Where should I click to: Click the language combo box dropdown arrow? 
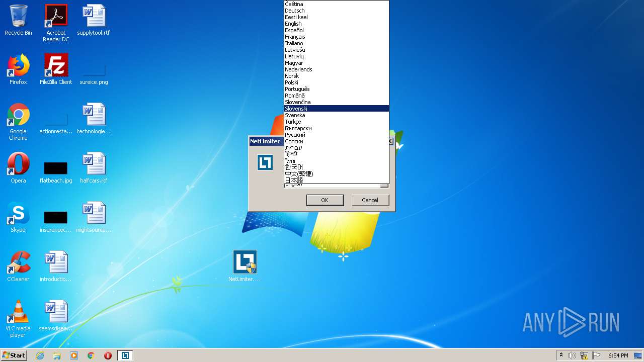[x=384, y=186]
